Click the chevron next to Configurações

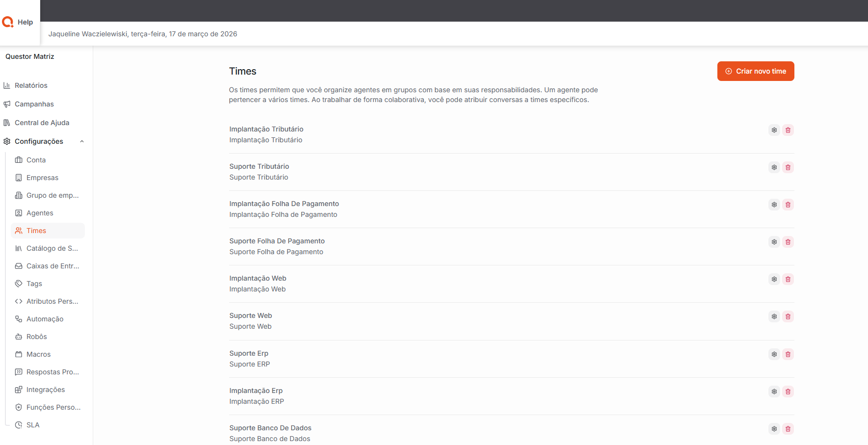point(82,141)
